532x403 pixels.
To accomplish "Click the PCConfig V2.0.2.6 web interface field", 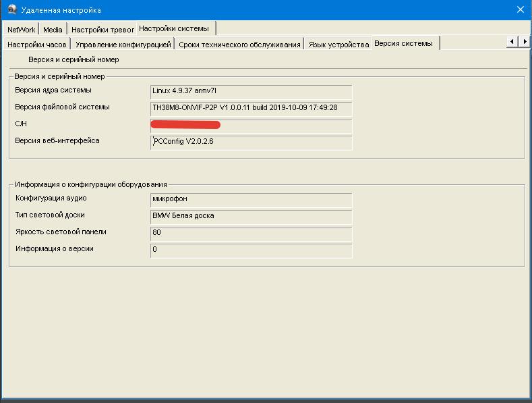I will (x=251, y=142).
